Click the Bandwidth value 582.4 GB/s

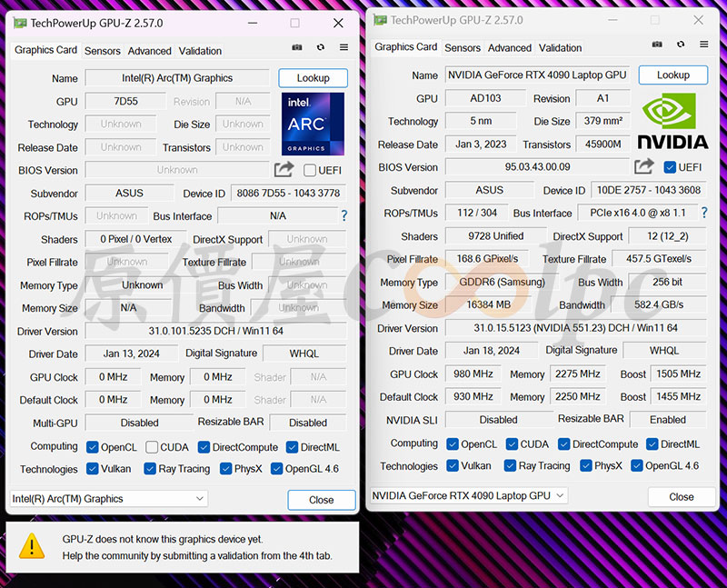point(659,304)
